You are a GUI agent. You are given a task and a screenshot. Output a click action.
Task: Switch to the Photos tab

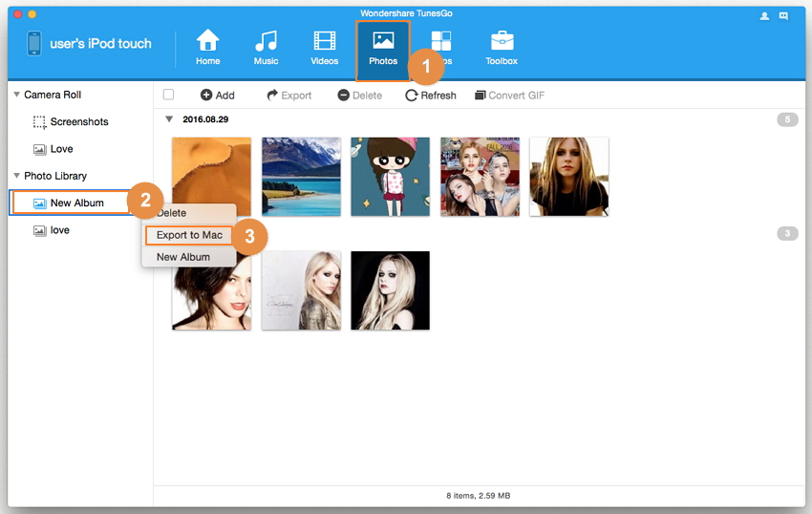coord(383,50)
